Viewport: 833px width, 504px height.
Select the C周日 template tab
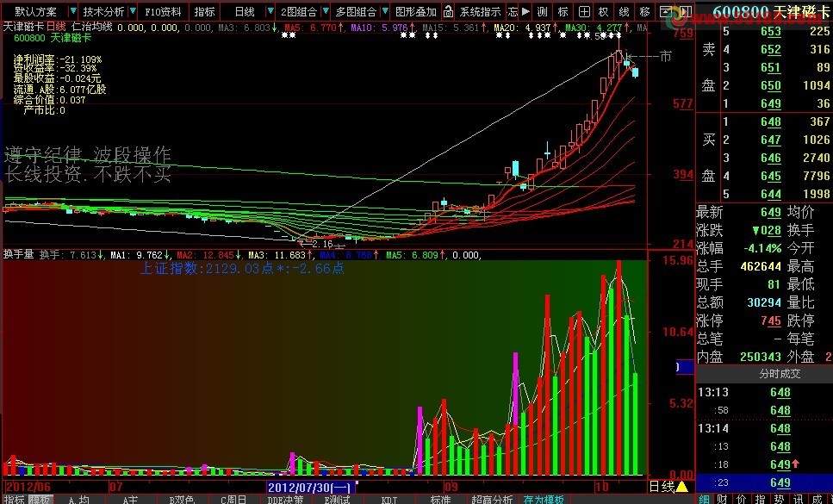coord(233,499)
